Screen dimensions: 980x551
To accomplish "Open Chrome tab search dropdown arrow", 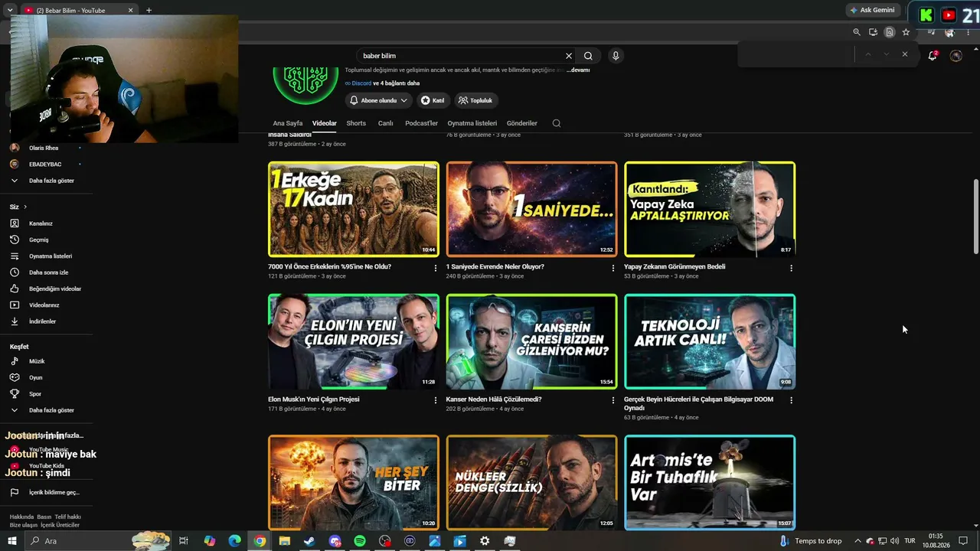I will tap(9, 10).
